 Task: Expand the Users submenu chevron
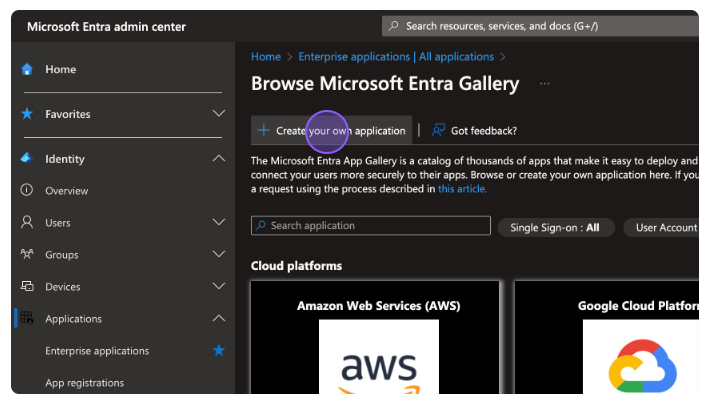coord(219,222)
